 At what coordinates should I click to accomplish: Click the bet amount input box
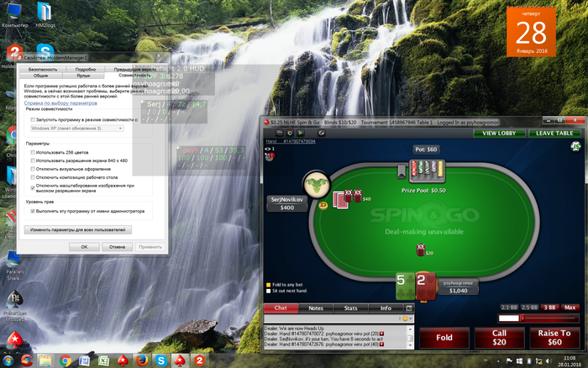pos(508,318)
